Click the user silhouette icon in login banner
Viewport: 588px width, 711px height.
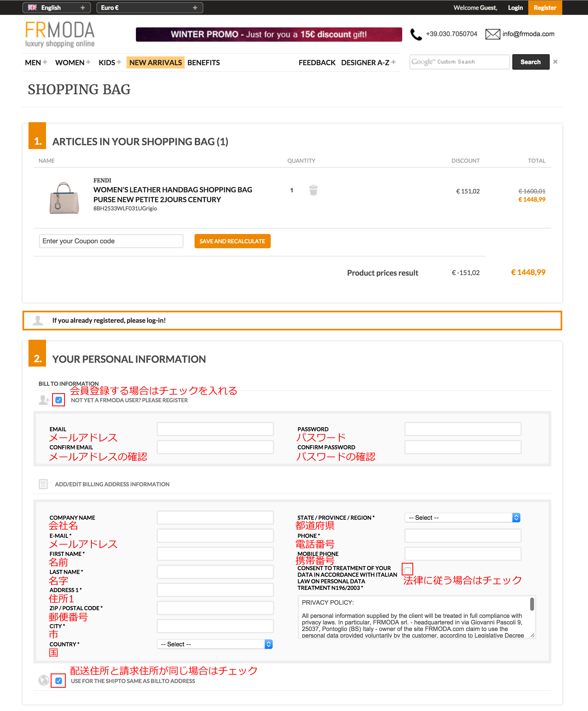click(38, 320)
